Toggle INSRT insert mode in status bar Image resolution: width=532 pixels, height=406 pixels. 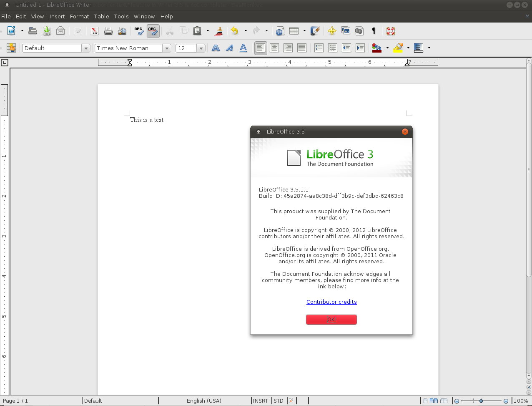pyautogui.click(x=261, y=401)
